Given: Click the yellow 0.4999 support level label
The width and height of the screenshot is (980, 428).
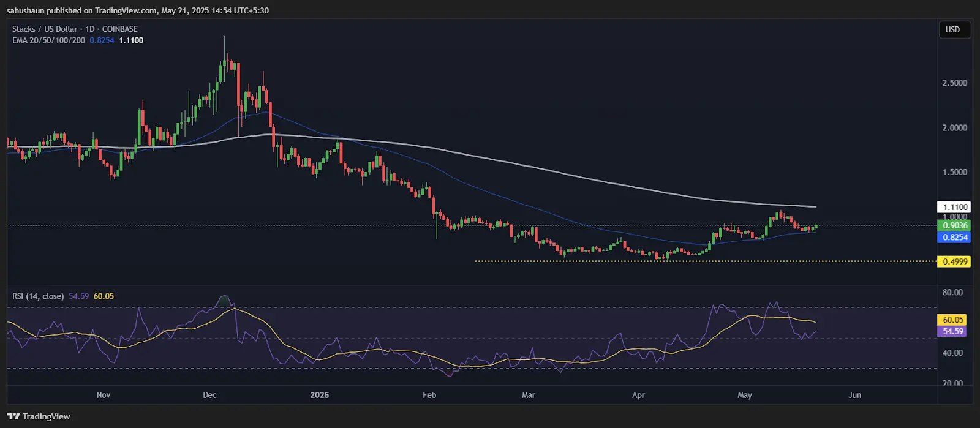Looking at the screenshot, I should 954,261.
